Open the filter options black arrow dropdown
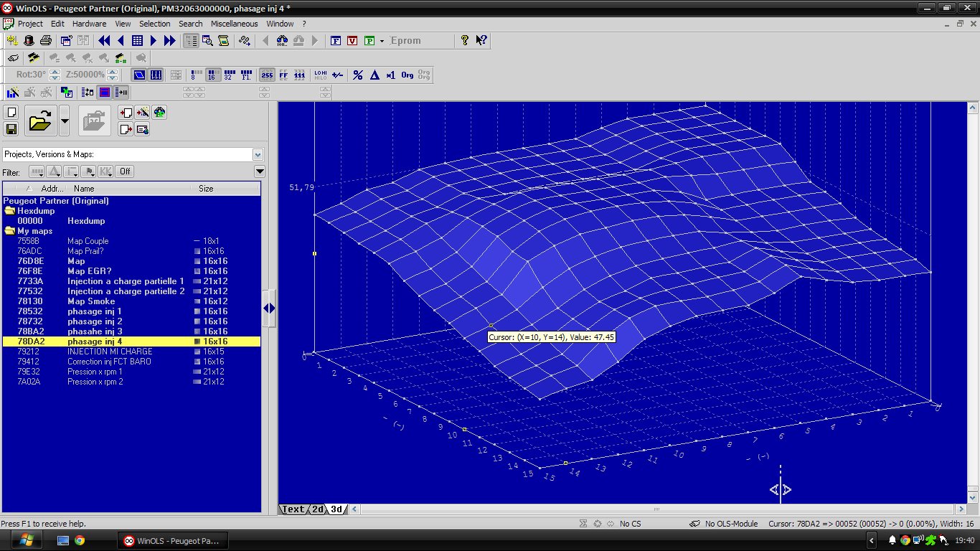The image size is (980, 551). click(260, 171)
